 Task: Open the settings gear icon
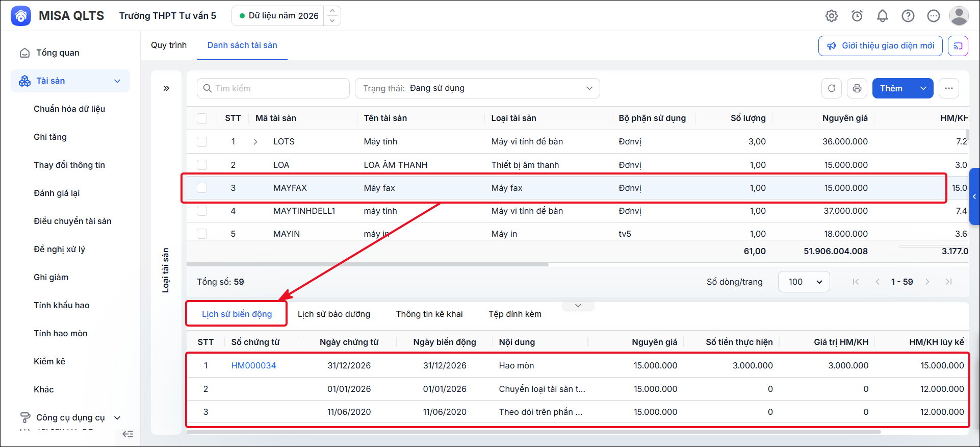832,16
